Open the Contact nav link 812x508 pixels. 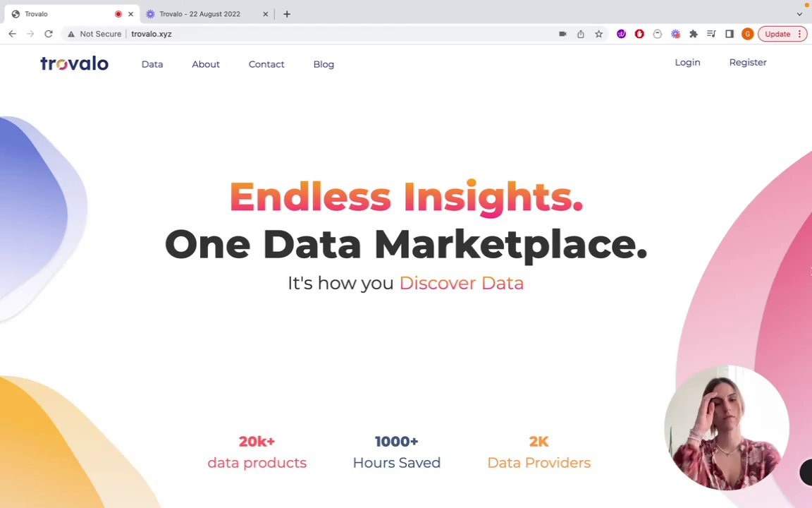coord(266,64)
